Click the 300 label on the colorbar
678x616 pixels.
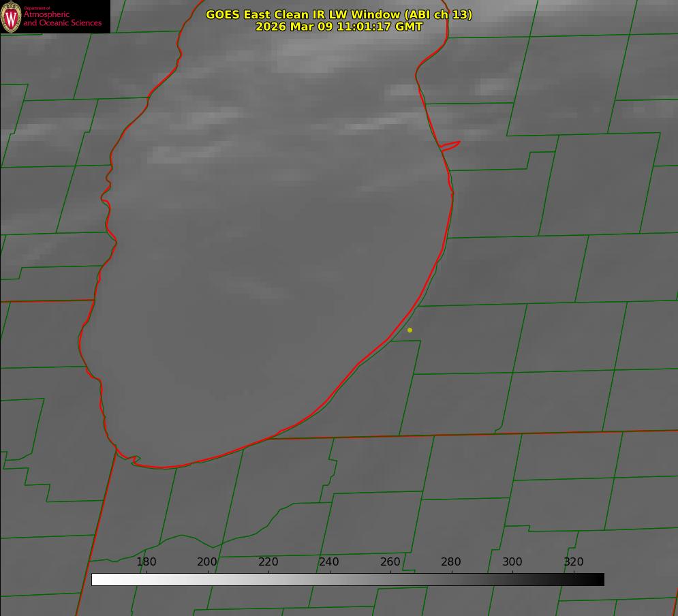(512, 562)
